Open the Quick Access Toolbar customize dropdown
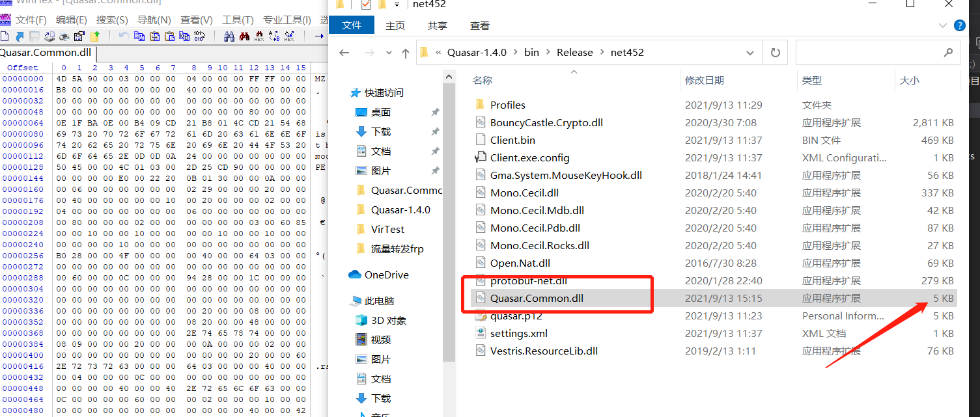Viewport: 980px width, 417px height. click(397, 5)
